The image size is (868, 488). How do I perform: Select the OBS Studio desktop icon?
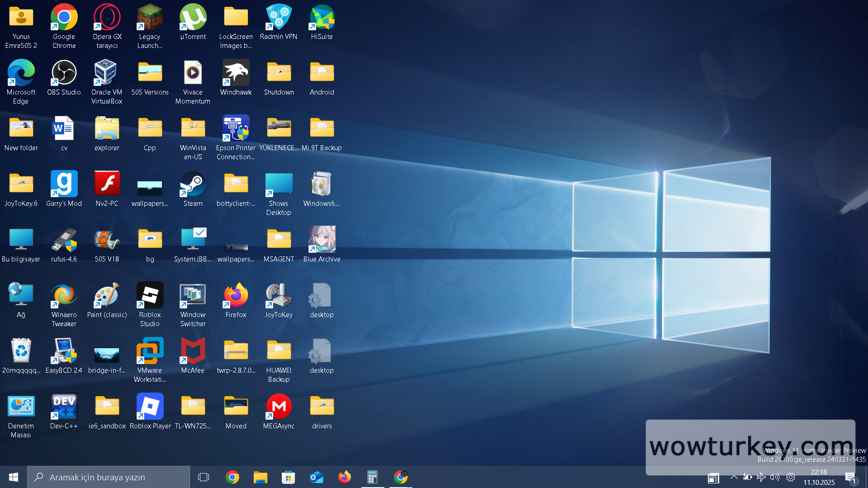pos(64,73)
